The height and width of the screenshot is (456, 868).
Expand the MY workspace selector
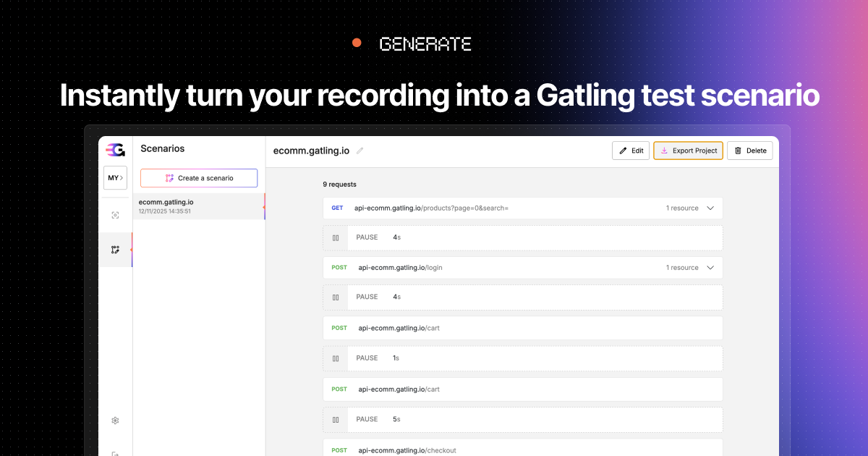point(115,177)
